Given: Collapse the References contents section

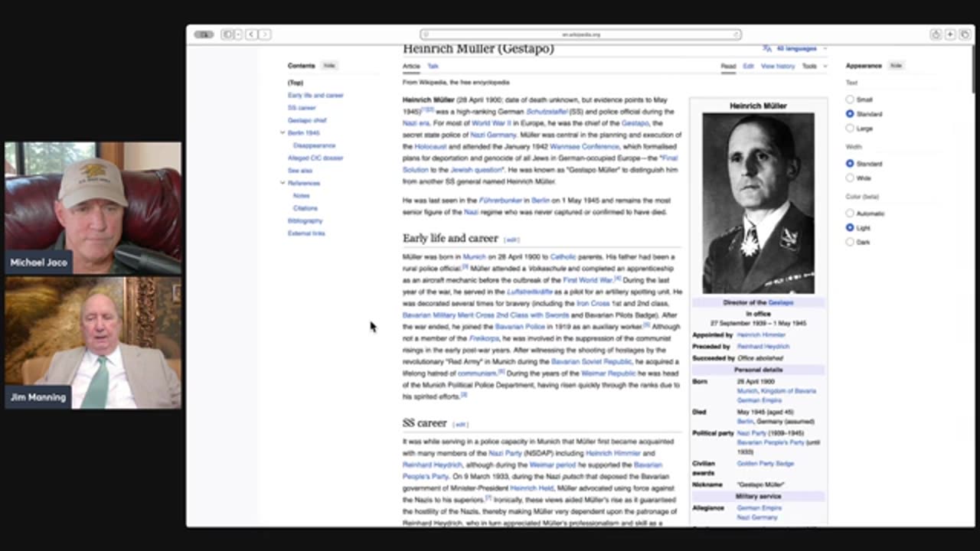Looking at the screenshot, I should [283, 183].
